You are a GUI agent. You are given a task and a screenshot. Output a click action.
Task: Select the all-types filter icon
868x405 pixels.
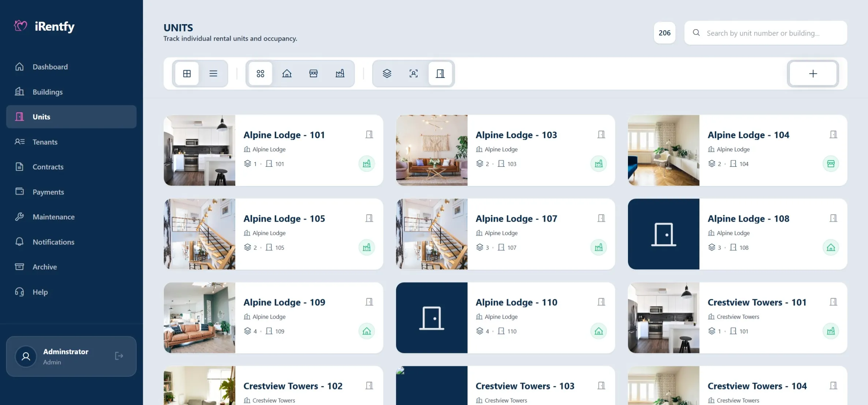click(261, 73)
